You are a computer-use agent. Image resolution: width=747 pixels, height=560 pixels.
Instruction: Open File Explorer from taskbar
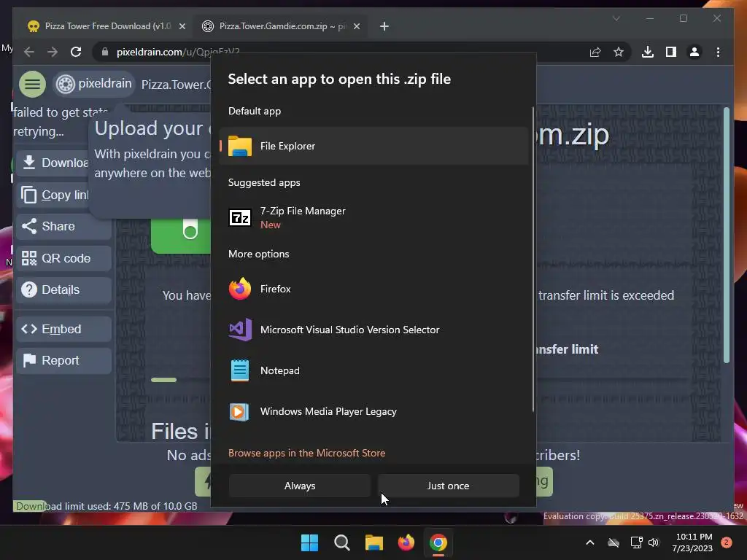[x=374, y=542]
